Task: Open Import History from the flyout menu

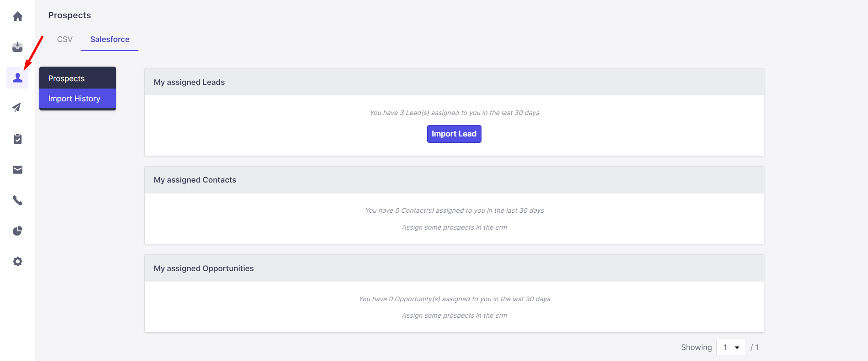Action: coord(74,99)
